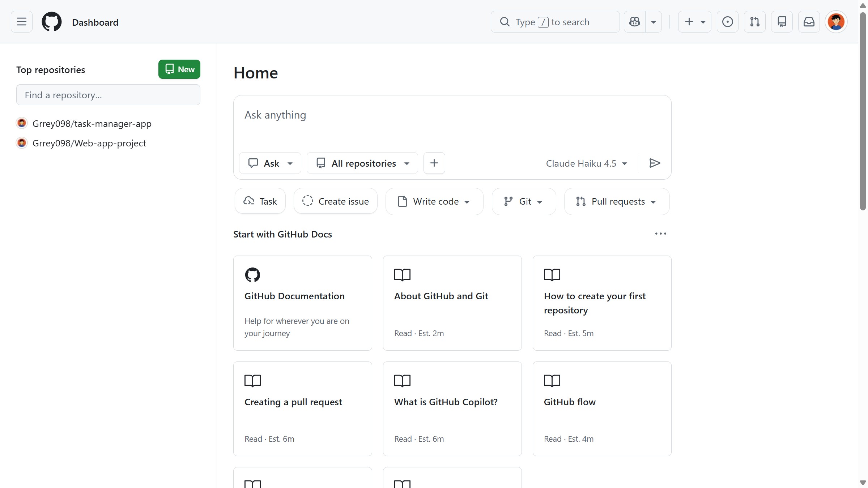
Task: Click the Task button
Action: pyautogui.click(x=260, y=201)
